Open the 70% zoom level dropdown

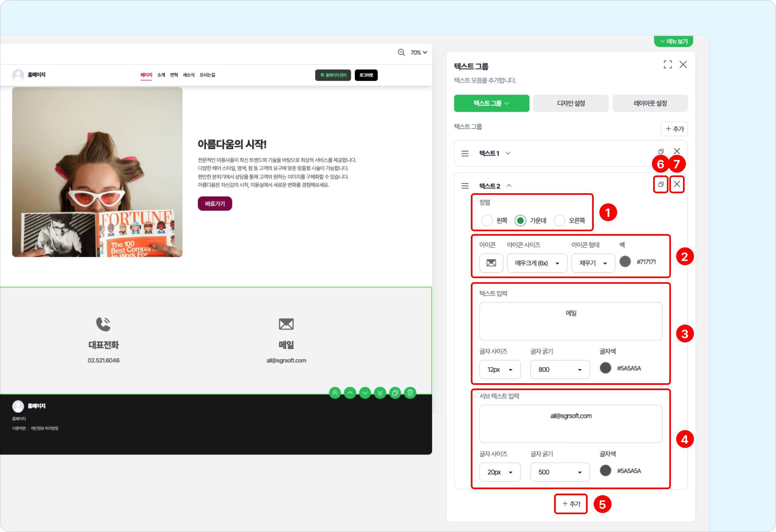coord(418,53)
